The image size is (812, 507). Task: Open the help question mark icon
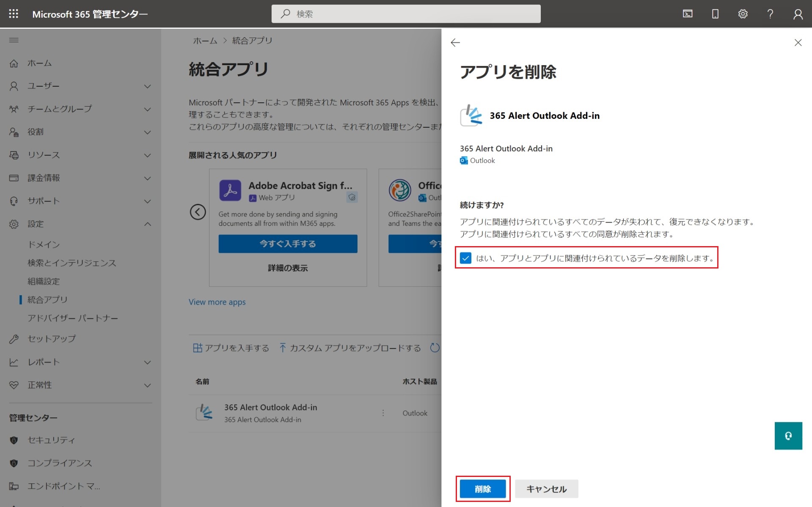point(770,14)
